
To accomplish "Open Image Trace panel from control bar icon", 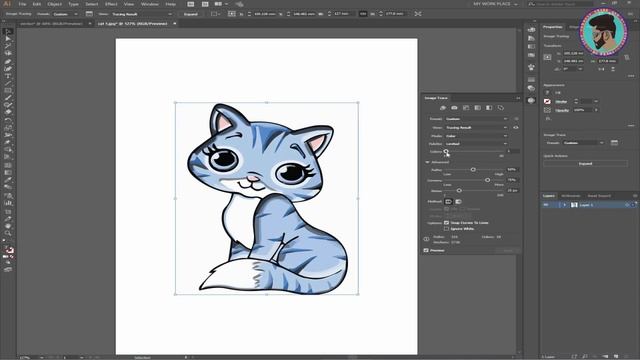I will pyautogui.click(x=89, y=14).
